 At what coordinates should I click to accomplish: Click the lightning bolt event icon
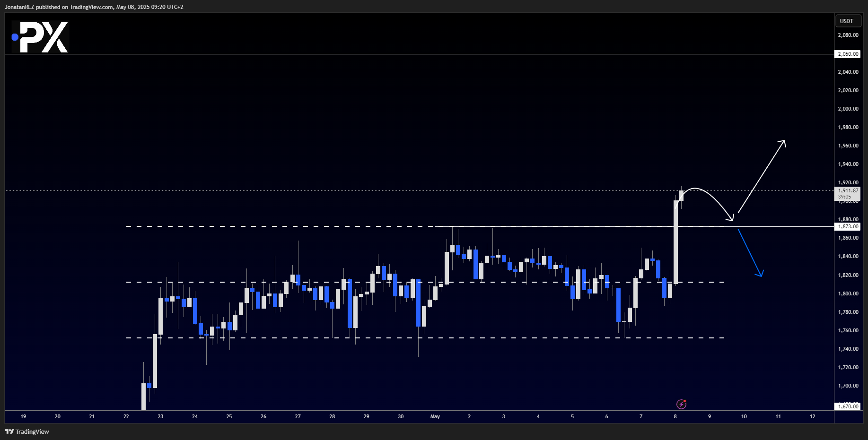click(x=681, y=404)
